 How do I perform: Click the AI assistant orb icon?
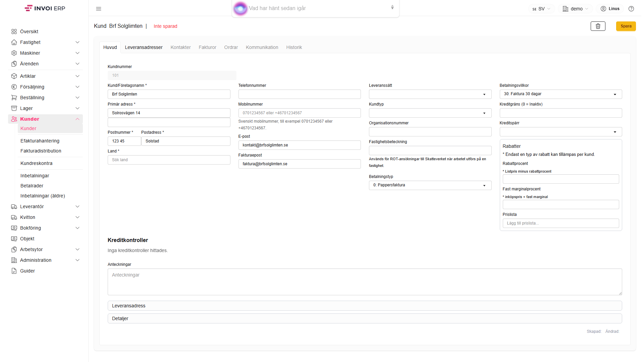(240, 8)
